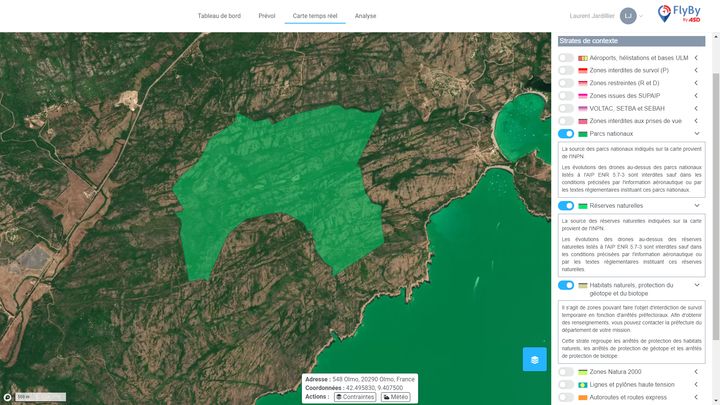Click the FlyBy by ASD logo
The width and height of the screenshot is (720, 405).
pos(679,14)
